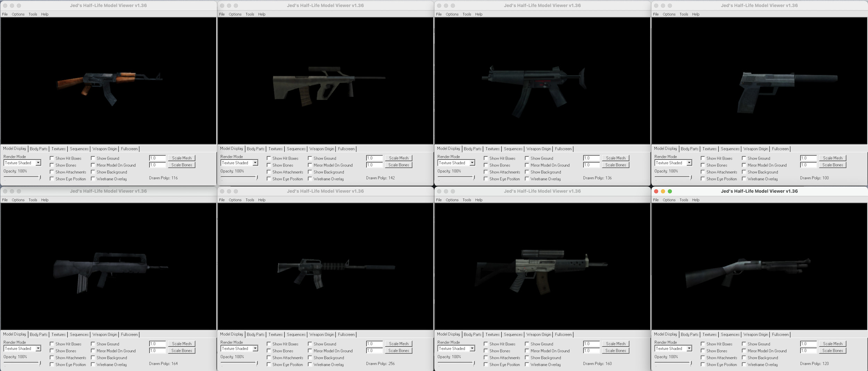Open the Render Mode dropdown in the AK-47 window
The height and width of the screenshot is (371, 868).
pos(38,163)
